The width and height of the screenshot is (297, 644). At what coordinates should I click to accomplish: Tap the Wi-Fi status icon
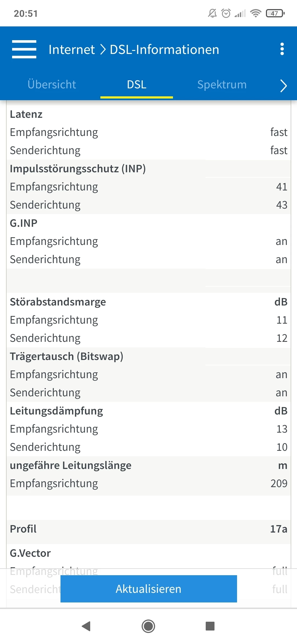coord(255,13)
